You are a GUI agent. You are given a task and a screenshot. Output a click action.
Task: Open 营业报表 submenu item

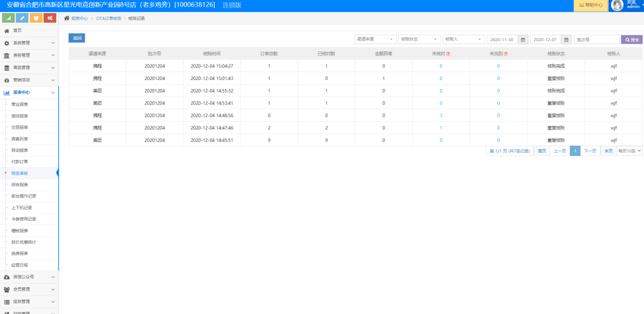20,104
